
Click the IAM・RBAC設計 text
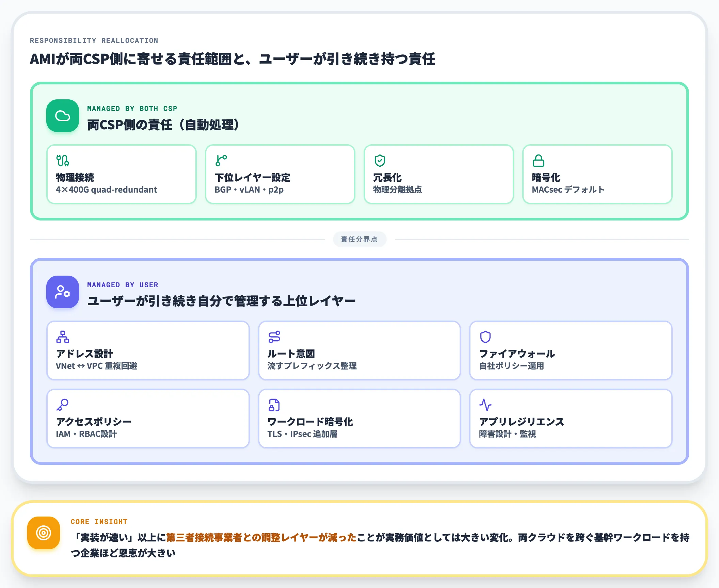coord(86,434)
